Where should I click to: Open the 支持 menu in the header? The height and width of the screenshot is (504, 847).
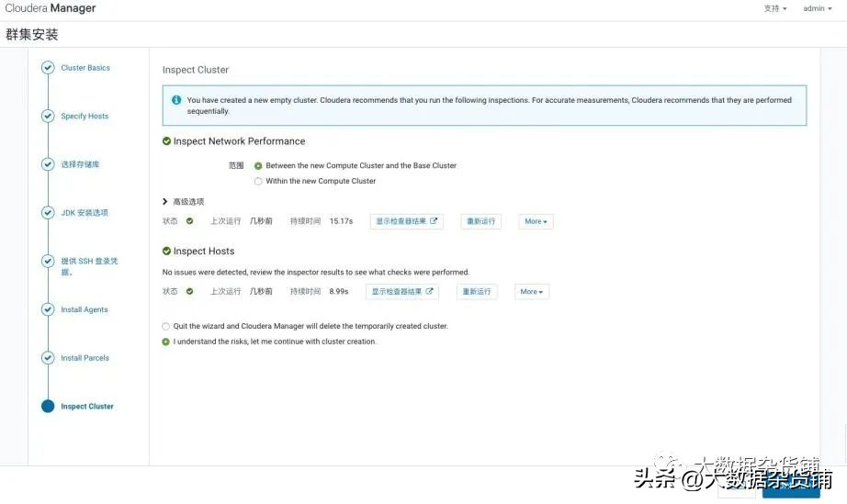(x=775, y=8)
